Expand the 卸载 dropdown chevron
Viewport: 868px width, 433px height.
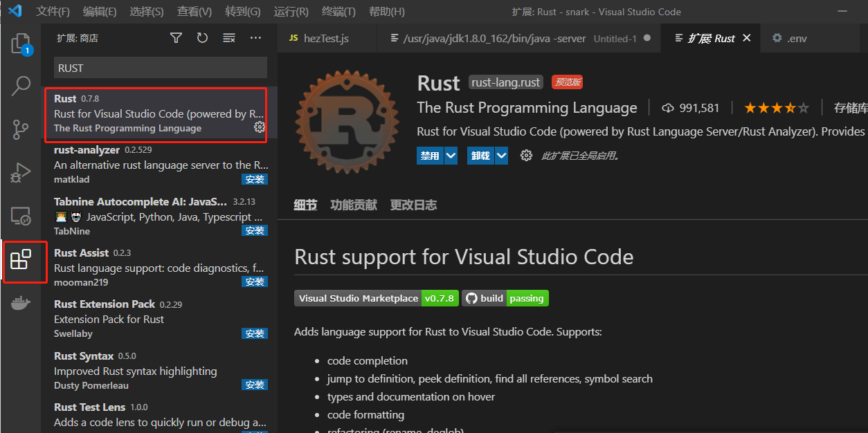(502, 155)
